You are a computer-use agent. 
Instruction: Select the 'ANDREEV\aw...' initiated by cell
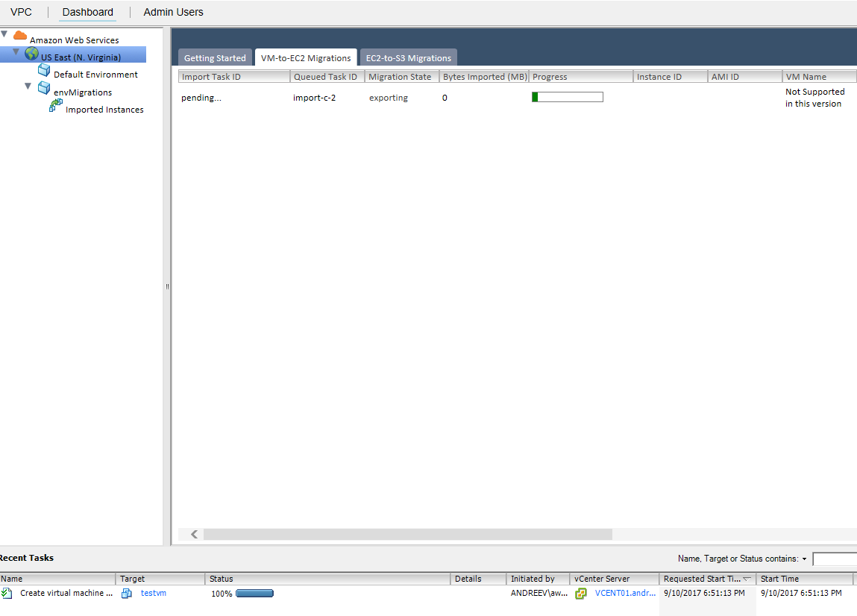point(539,593)
